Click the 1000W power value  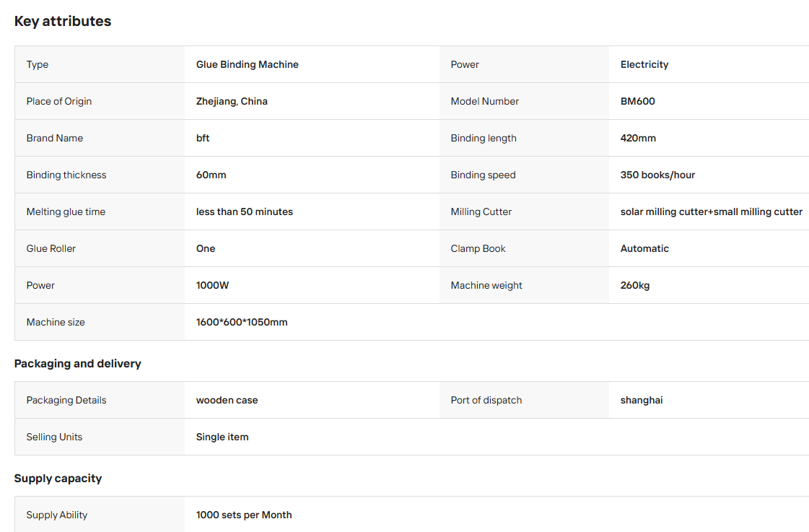coord(213,285)
